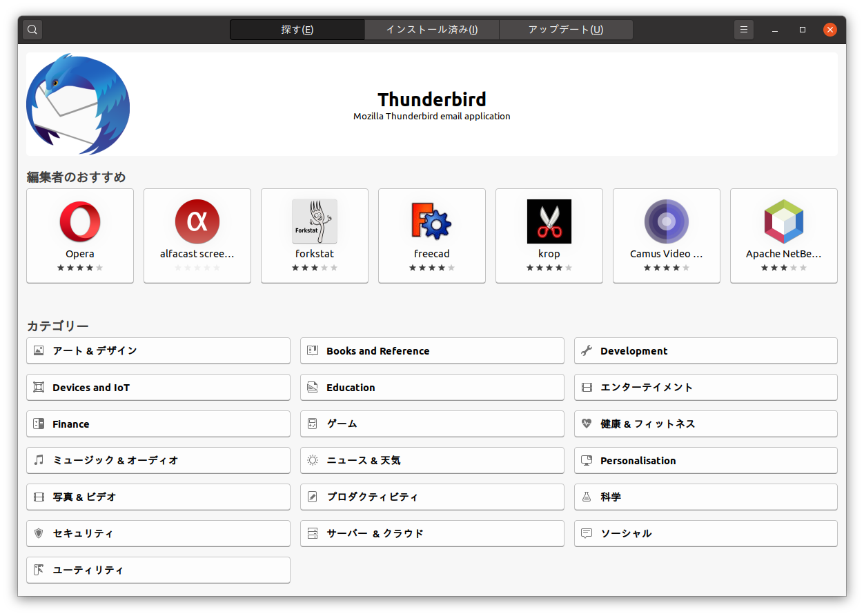Click the 'Camus Video ...' app name
The width and height of the screenshot is (864, 616).
(x=667, y=254)
